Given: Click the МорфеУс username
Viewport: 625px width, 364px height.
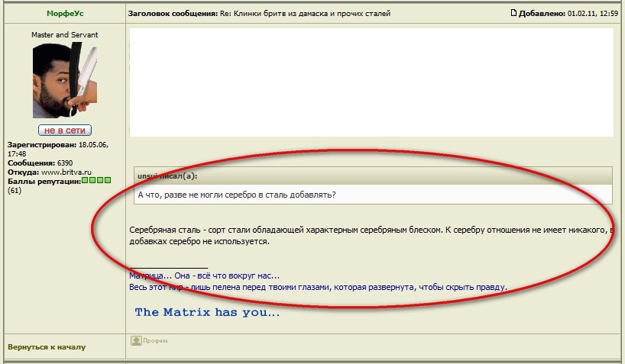Looking at the screenshot, I should tap(64, 14).
